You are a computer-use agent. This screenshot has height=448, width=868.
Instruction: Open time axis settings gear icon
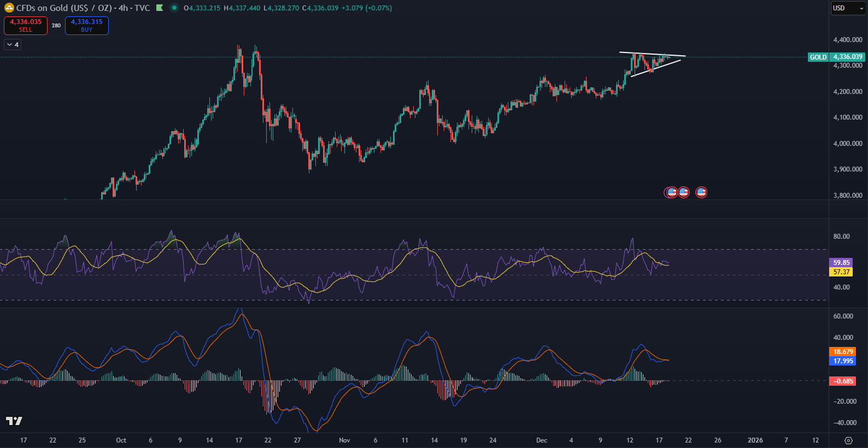pyautogui.click(x=848, y=440)
